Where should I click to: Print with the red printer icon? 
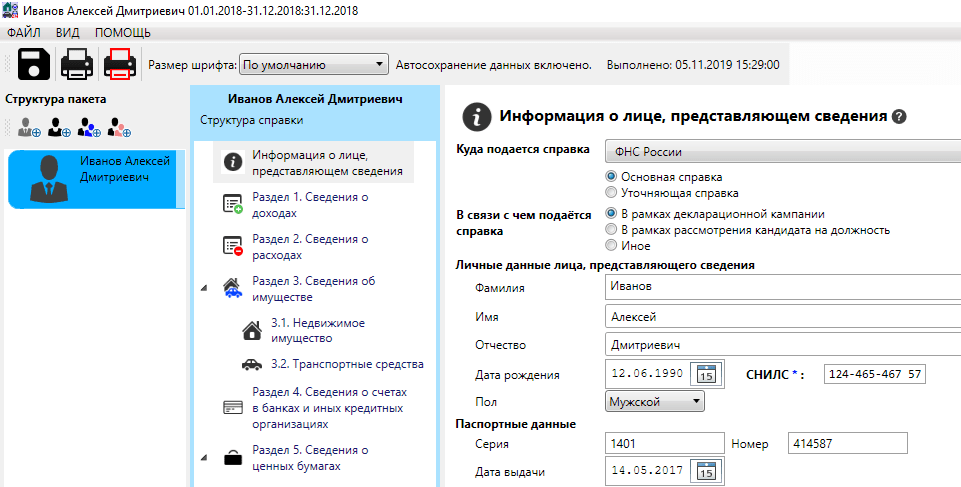coord(120,64)
